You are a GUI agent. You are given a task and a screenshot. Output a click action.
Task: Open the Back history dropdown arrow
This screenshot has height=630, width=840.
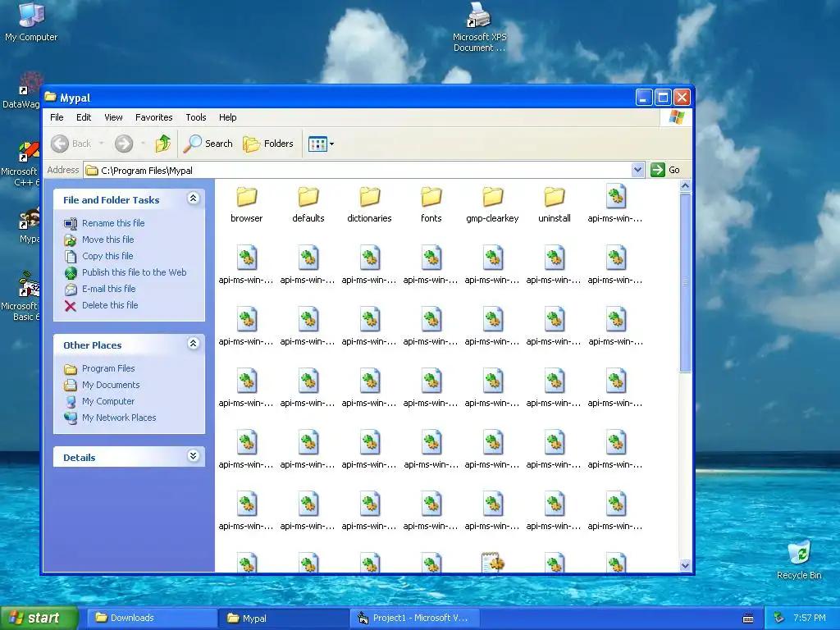(x=101, y=144)
